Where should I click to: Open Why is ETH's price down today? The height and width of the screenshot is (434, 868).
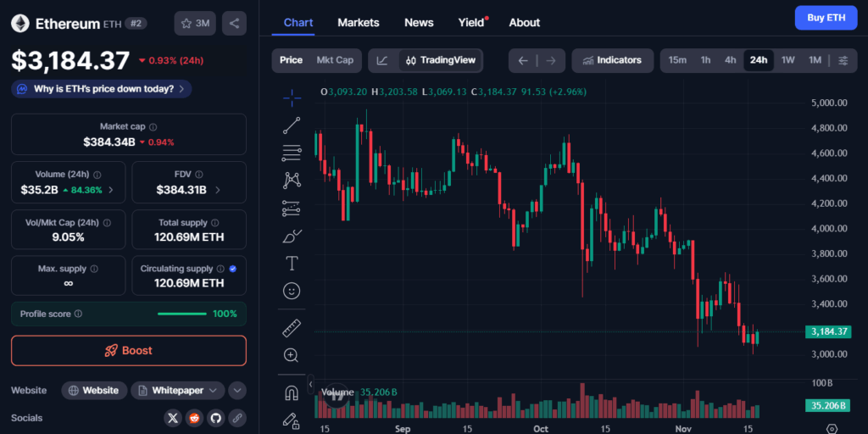pyautogui.click(x=102, y=88)
